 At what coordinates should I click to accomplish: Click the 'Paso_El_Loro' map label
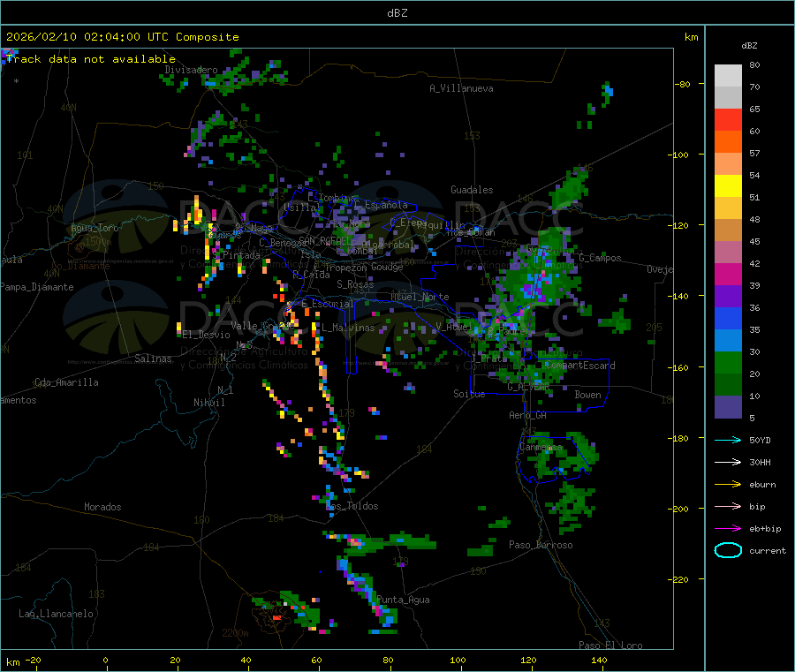point(610,646)
